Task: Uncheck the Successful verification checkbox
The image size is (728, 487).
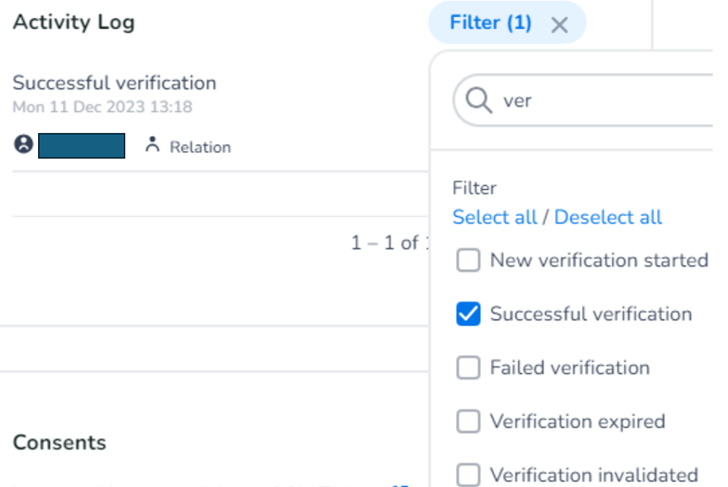Action: pyautogui.click(x=468, y=315)
